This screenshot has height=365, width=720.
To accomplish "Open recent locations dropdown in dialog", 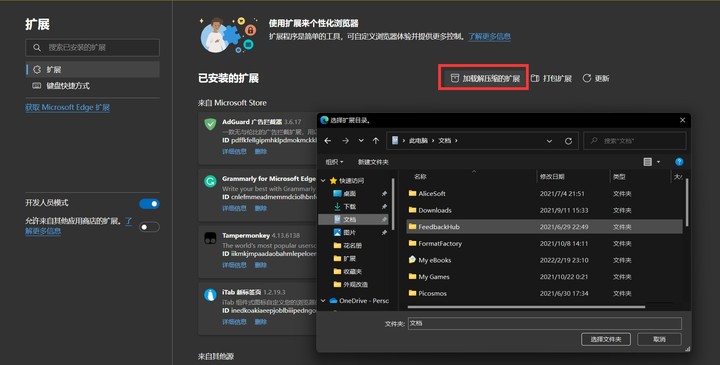I will coord(361,141).
